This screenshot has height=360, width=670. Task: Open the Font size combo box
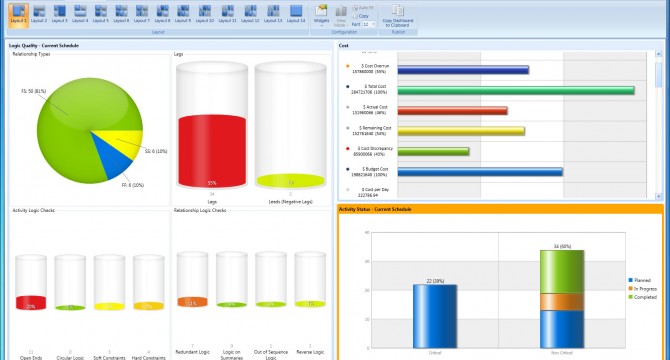pyautogui.click(x=369, y=24)
